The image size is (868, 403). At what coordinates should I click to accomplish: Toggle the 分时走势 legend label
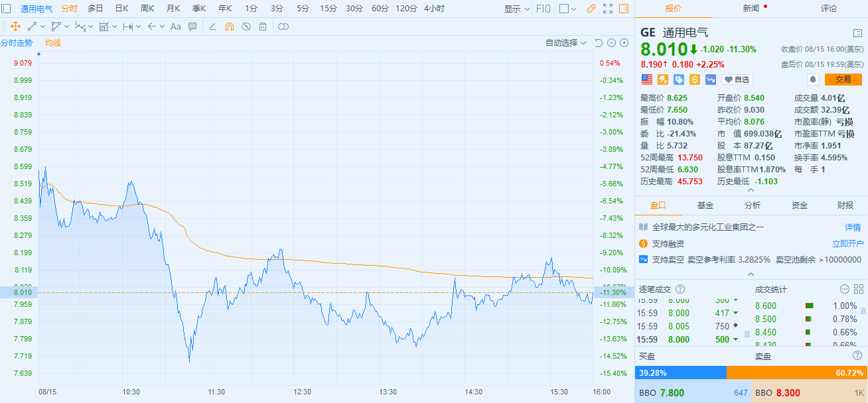click(x=16, y=43)
